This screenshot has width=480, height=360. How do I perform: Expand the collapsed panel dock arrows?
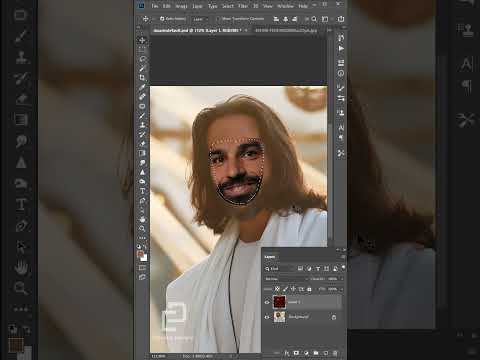point(343,27)
